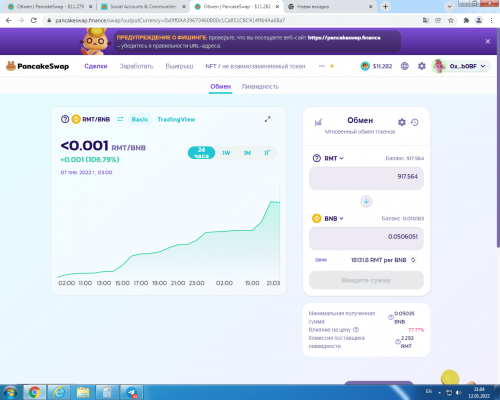This screenshot has height=400, width=500.
Task: Click the RMT question-mark token icon in chart
Action: point(65,119)
